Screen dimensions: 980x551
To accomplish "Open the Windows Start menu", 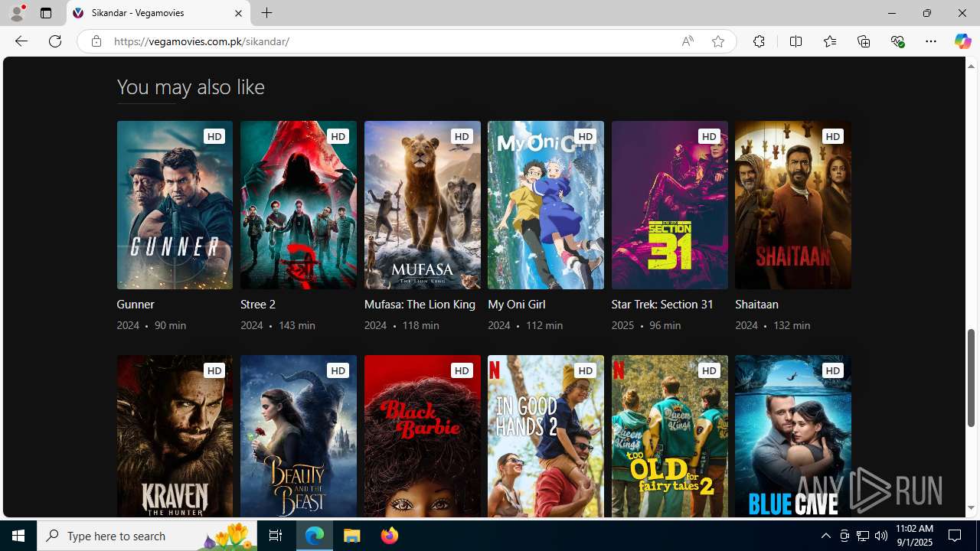I will click(18, 536).
